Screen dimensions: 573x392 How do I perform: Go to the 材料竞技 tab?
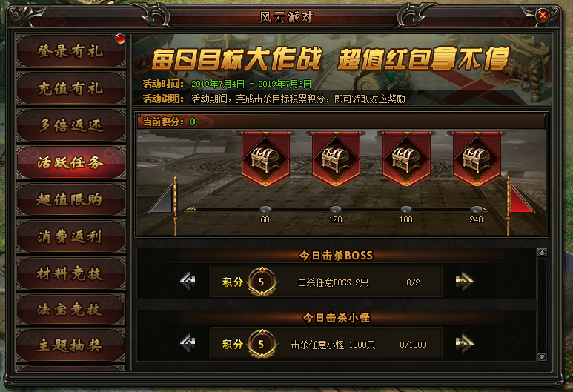pos(71,273)
